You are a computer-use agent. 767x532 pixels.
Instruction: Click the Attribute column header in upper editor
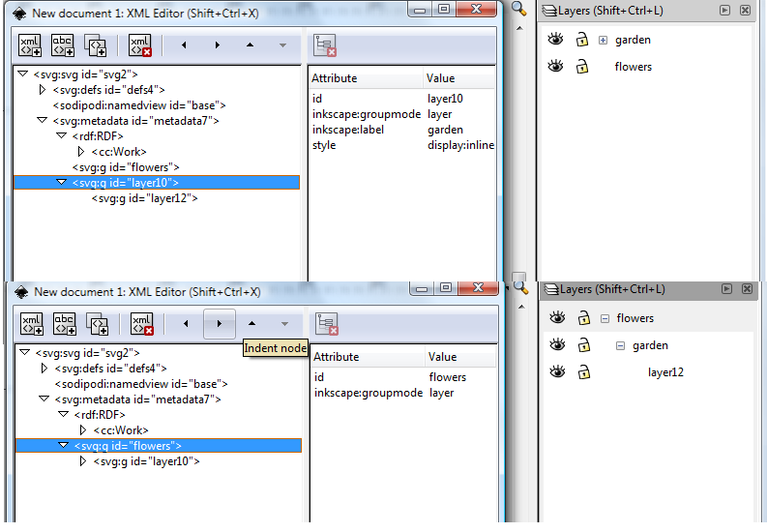point(335,78)
